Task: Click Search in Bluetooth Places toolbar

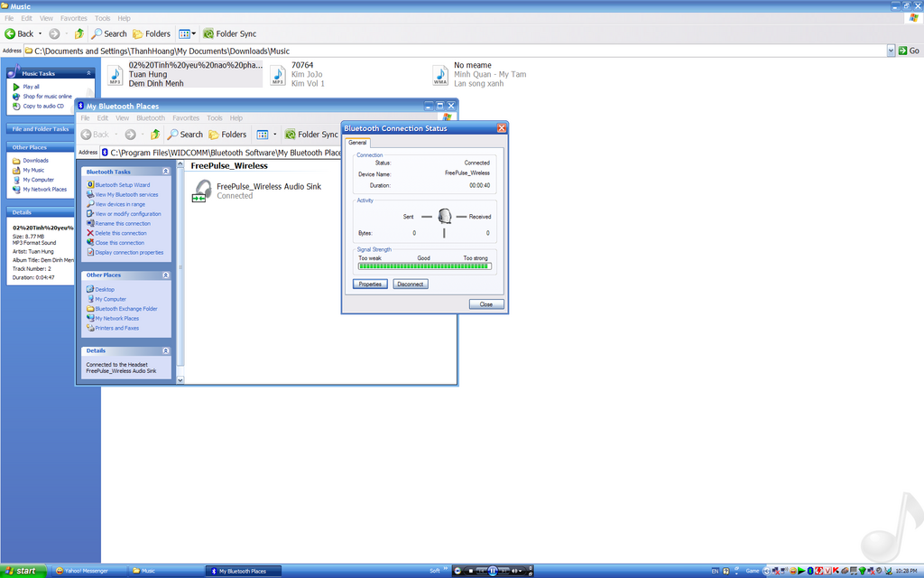Action: [x=185, y=135]
